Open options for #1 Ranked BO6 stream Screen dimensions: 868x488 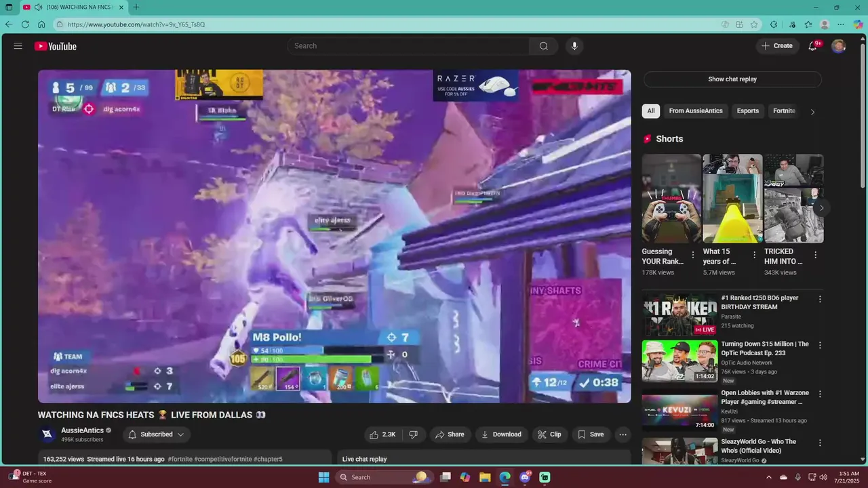pyautogui.click(x=820, y=299)
